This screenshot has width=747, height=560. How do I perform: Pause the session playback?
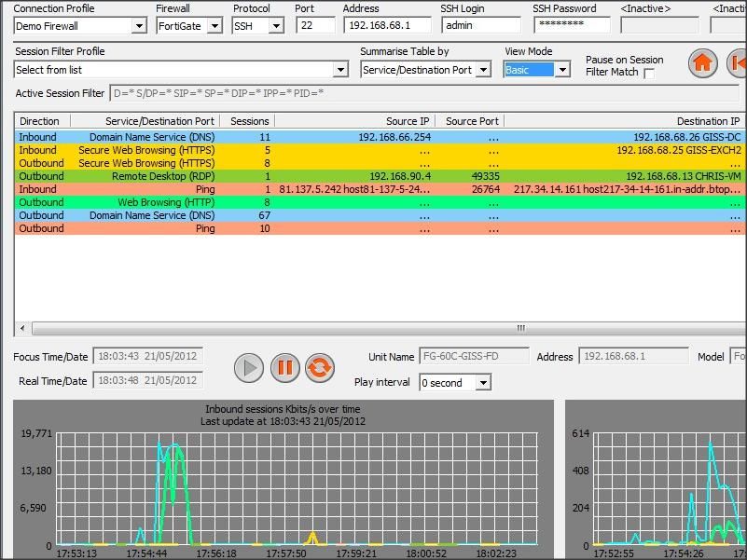click(x=284, y=368)
